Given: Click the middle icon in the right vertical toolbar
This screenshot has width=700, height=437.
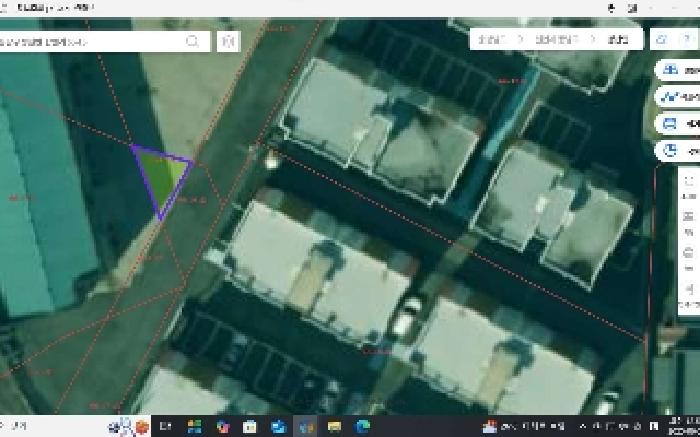Looking at the screenshot, I should pos(689,245).
